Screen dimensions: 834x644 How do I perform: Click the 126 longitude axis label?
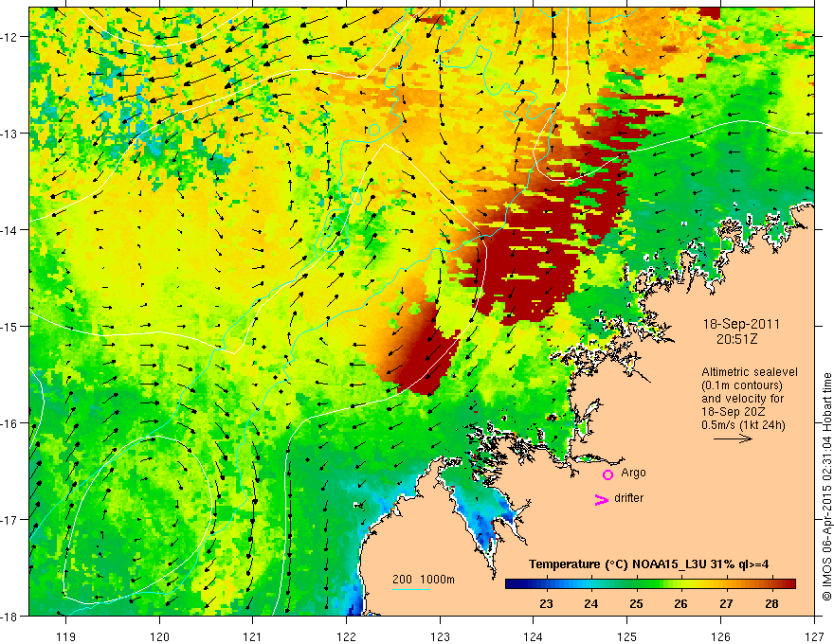click(x=720, y=637)
